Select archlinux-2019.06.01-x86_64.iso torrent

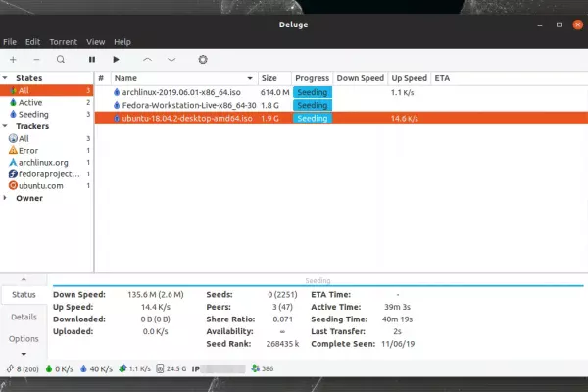[341, 92]
